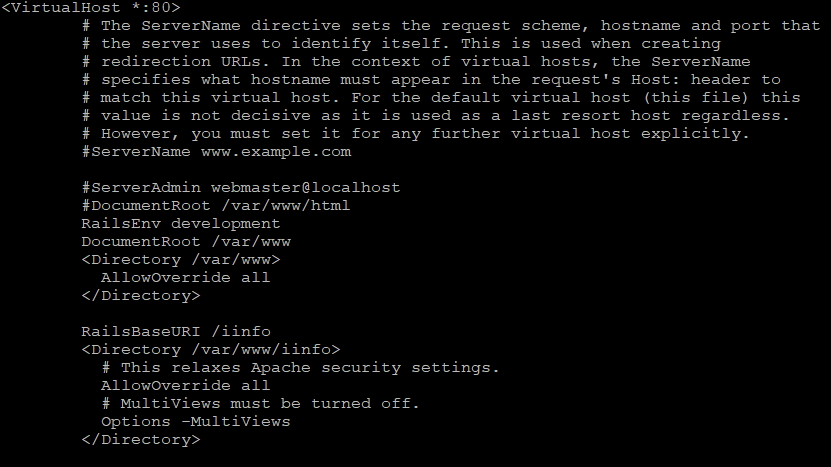
Task: Select the commented #DocumentRoot /var/www/html line
Action: [x=216, y=206]
